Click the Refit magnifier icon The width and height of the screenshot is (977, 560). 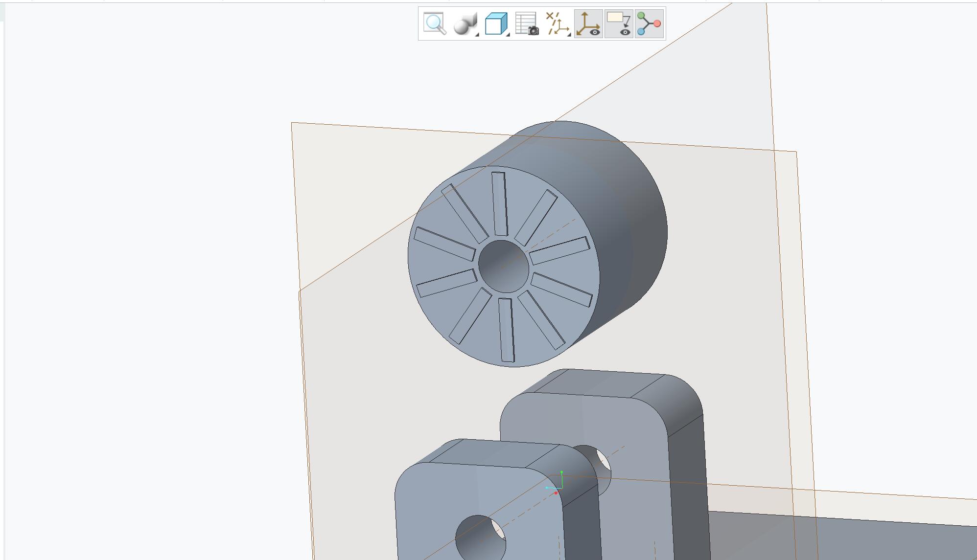click(x=435, y=24)
